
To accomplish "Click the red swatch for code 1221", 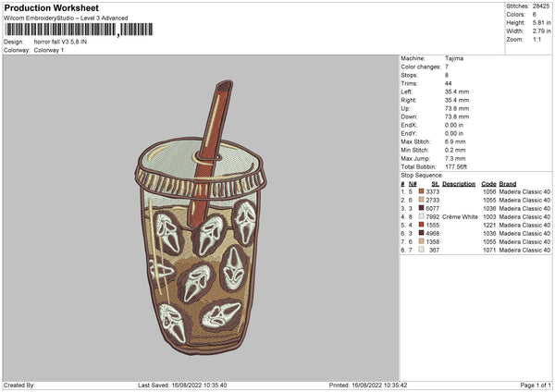I will tap(421, 225).
